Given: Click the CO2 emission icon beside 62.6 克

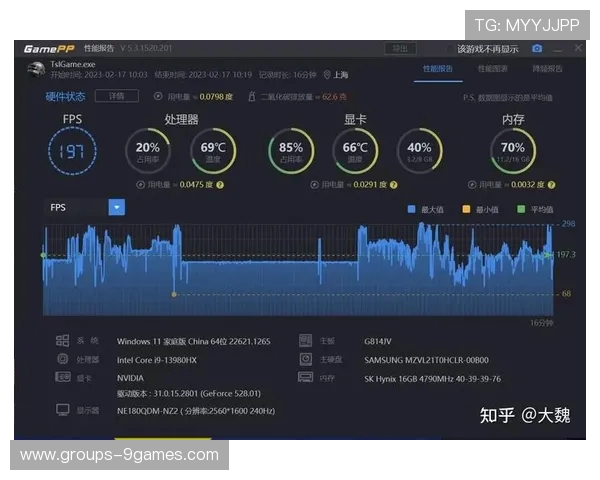Looking at the screenshot, I should (x=251, y=96).
